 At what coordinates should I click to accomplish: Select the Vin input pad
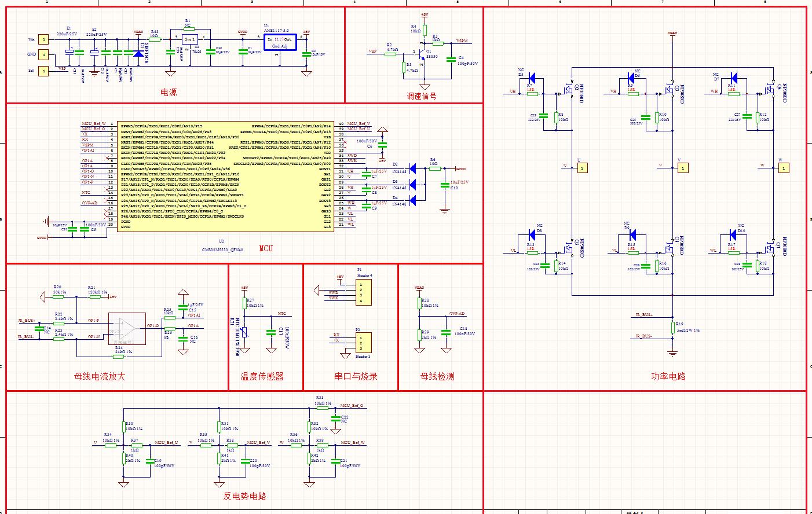tap(42, 39)
